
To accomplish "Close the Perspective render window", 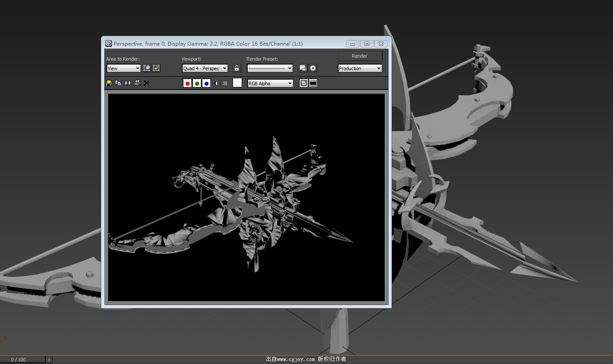I will click(381, 44).
